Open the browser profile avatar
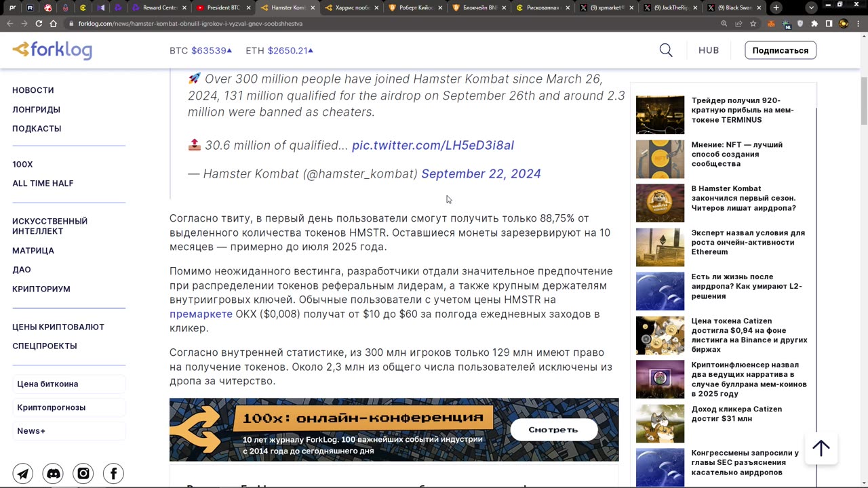 click(x=844, y=23)
